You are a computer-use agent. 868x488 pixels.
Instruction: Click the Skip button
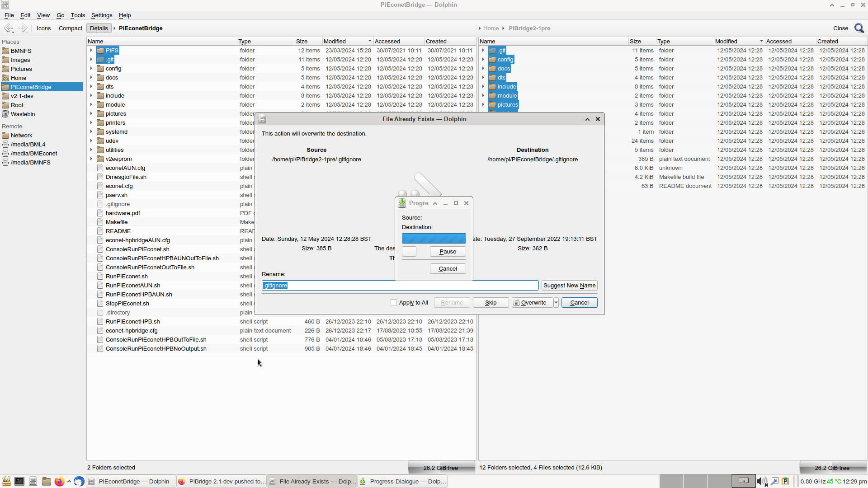[491, 303]
